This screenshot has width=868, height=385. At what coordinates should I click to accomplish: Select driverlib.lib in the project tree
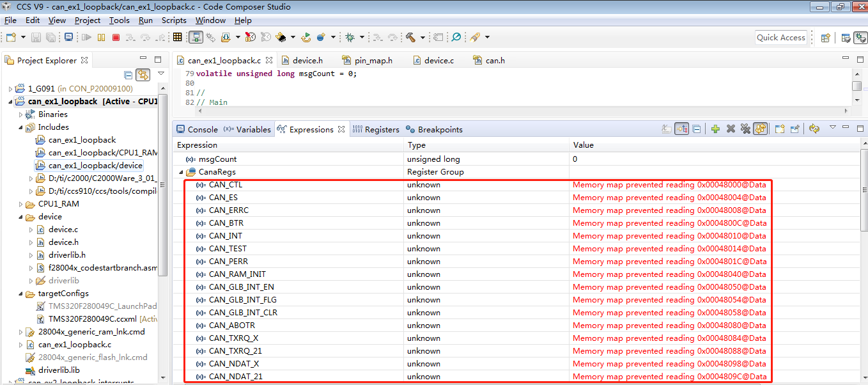[x=52, y=370]
